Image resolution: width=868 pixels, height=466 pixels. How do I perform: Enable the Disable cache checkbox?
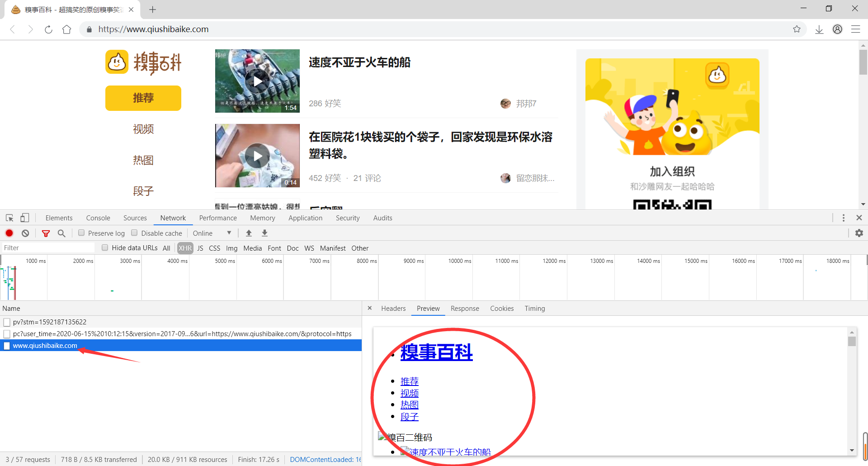(134, 233)
